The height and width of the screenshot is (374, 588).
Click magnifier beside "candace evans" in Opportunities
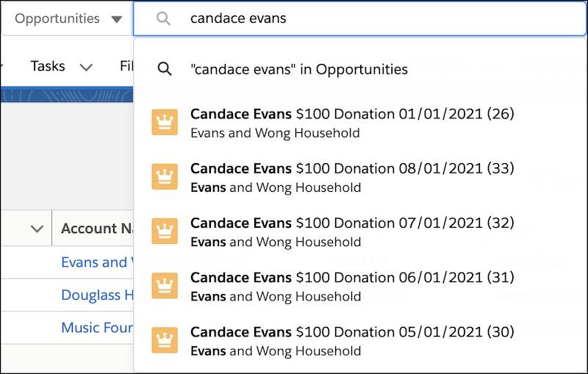coord(165,69)
